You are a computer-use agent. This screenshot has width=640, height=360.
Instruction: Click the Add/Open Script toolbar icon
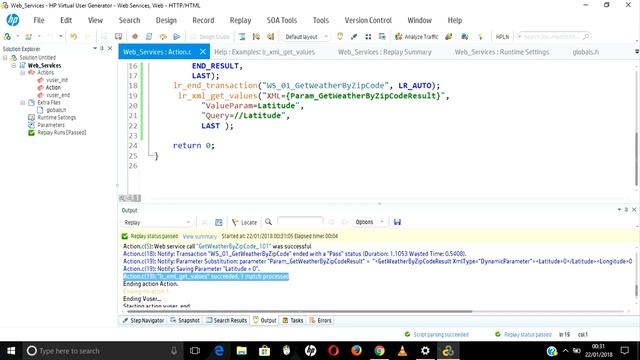[28, 37]
